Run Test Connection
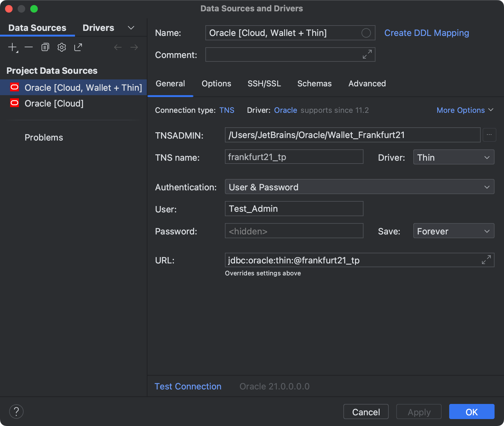 188,386
